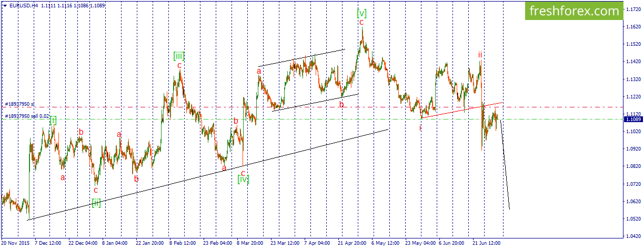Select the green [iii] wave label
This screenshot has width=644, height=249.
[179, 55]
